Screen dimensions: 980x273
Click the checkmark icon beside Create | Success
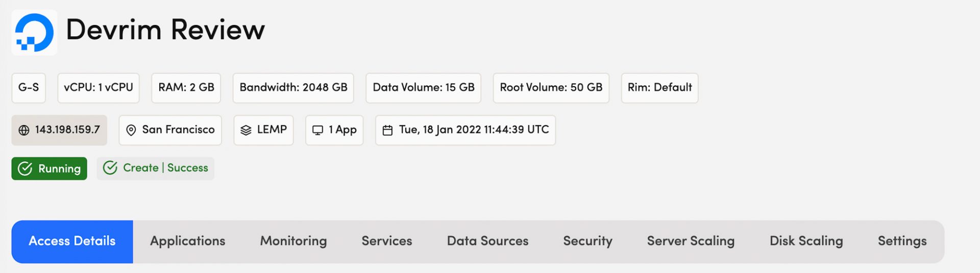pos(110,168)
